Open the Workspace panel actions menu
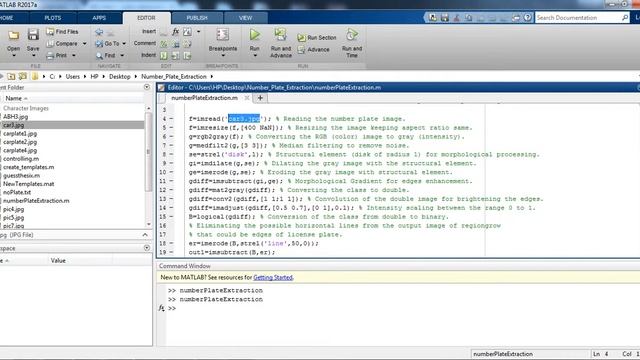The height and width of the screenshot is (360, 640). click(147, 248)
